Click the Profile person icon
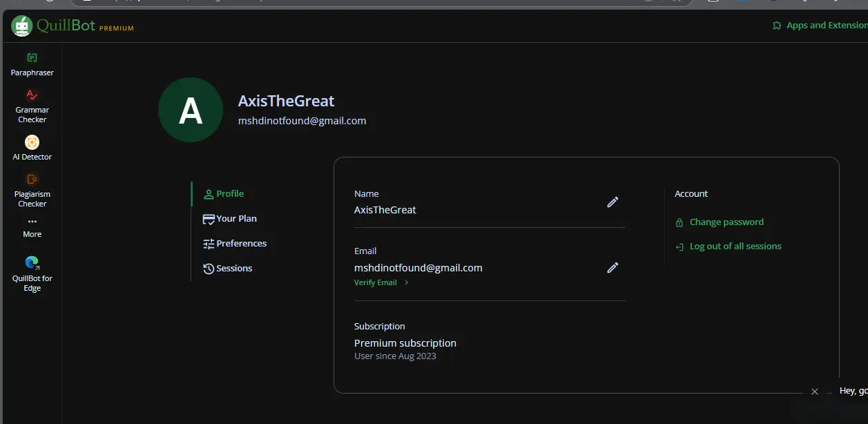Screen dimensions: 868x424 coord(209,194)
